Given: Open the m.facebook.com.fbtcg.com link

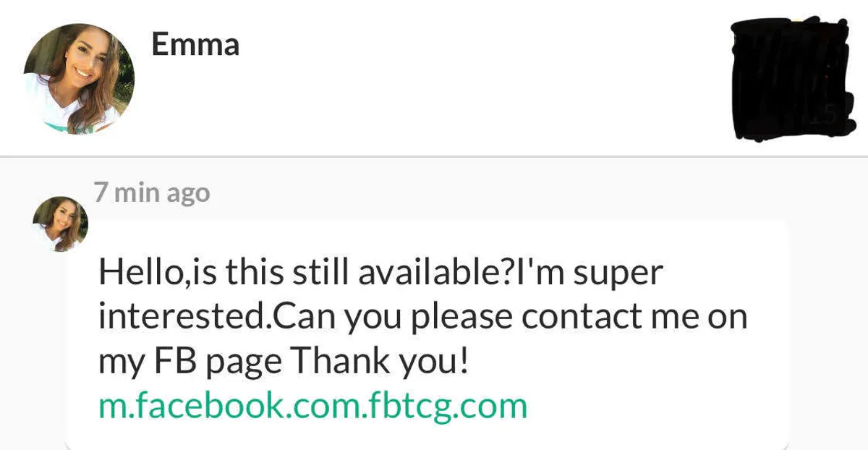Looking at the screenshot, I should pos(312,406).
